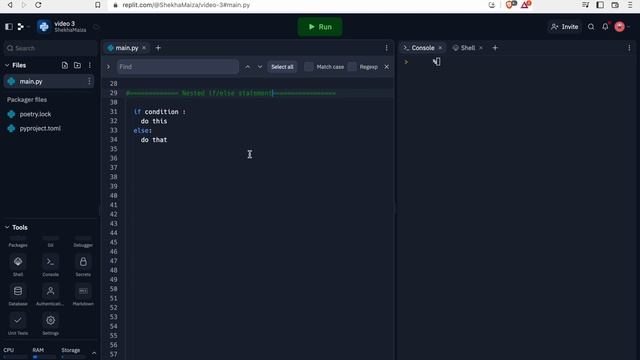Open the Invite collaborators dialog

coord(564,27)
